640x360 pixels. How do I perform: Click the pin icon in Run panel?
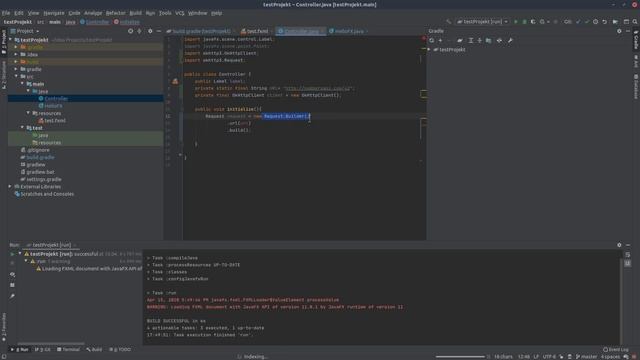(12, 296)
